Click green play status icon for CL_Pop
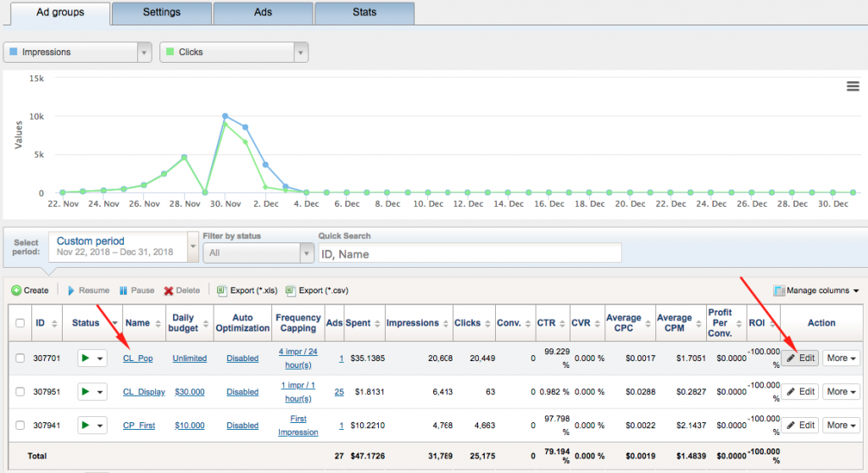The width and height of the screenshot is (868, 473). tap(86, 359)
